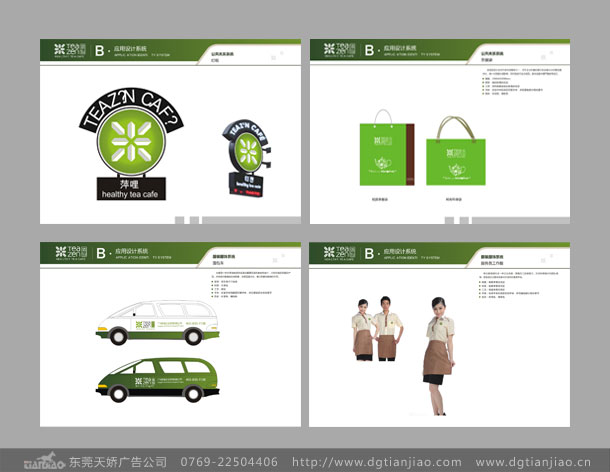
Task: Select the single waitress uniform photo
Action: (x=440, y=356)
